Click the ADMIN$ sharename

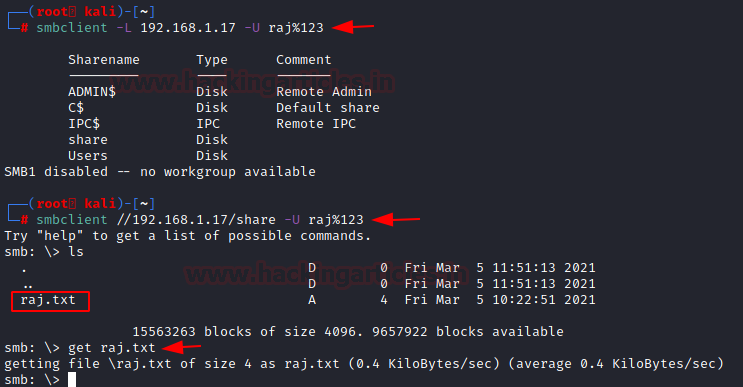point(92,91)
